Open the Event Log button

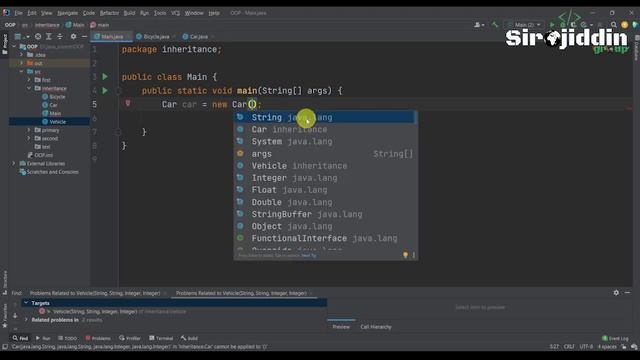616,338
